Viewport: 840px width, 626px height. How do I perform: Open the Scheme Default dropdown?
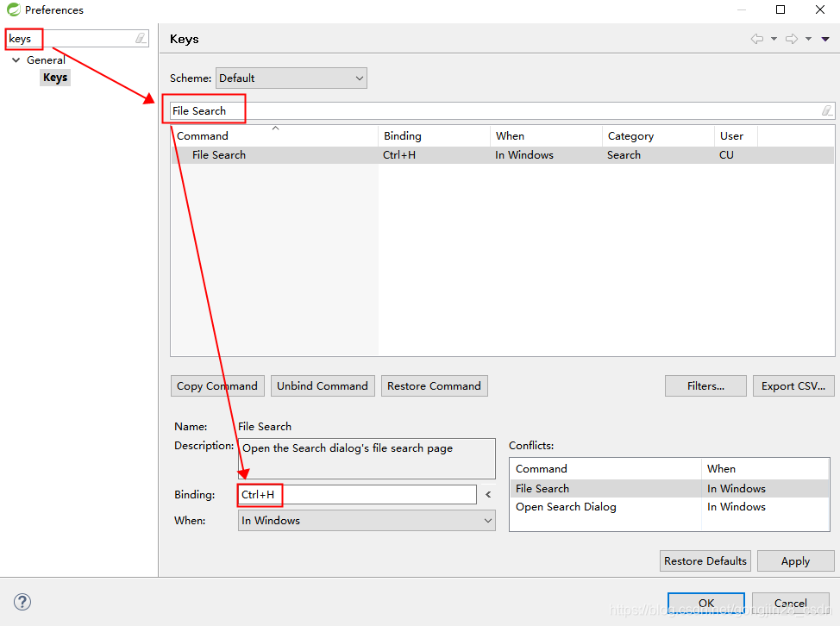(291, 78)
